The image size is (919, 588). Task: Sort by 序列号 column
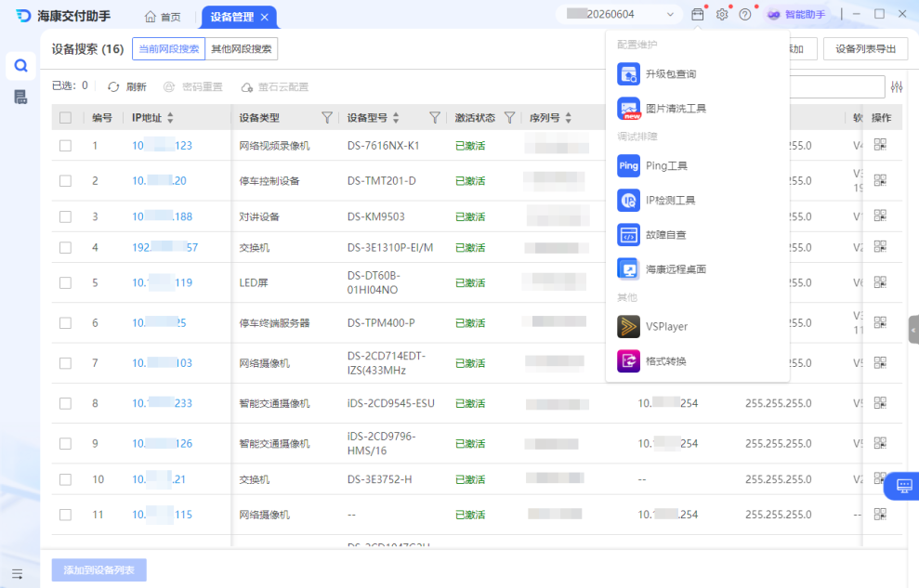[x=568, y=118]
